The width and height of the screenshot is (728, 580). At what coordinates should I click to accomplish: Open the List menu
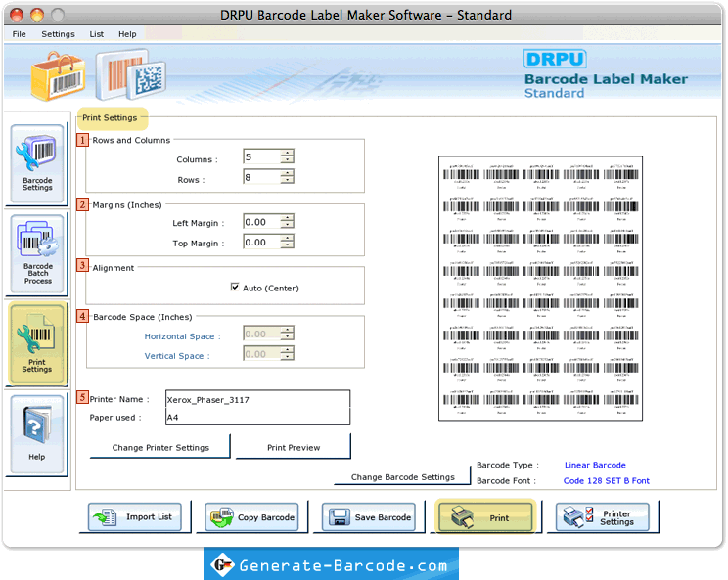[97, 34]
